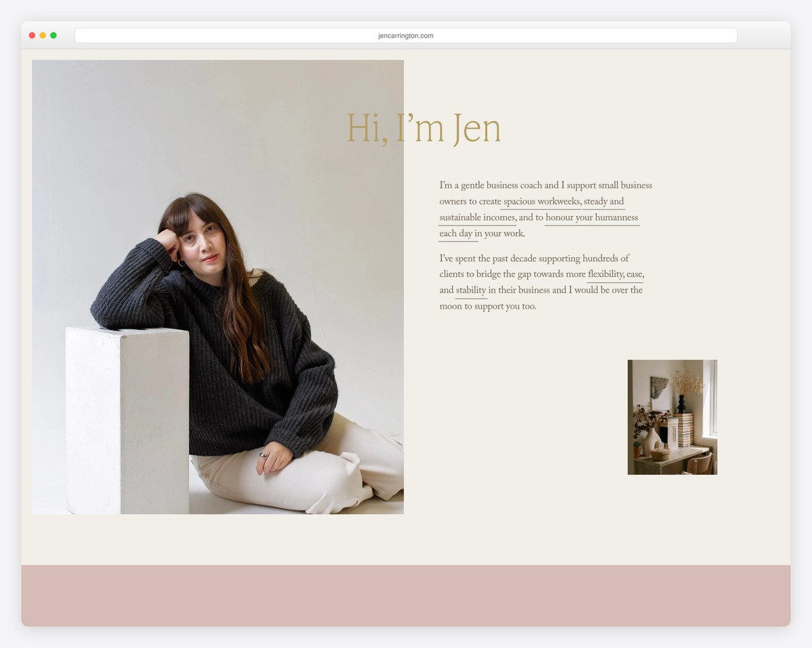Click the yellow minimize traffic light
The width and height of the screenshot is (812, 648).
coord(42,34)
